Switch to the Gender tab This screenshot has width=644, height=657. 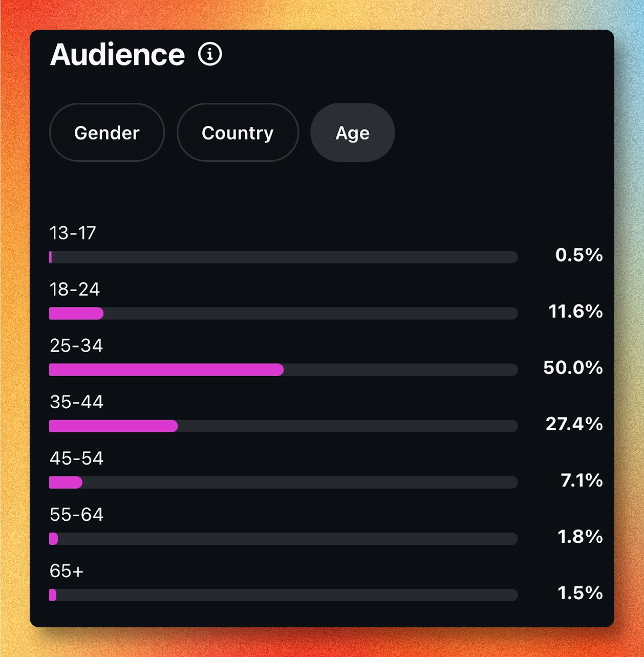107,133
